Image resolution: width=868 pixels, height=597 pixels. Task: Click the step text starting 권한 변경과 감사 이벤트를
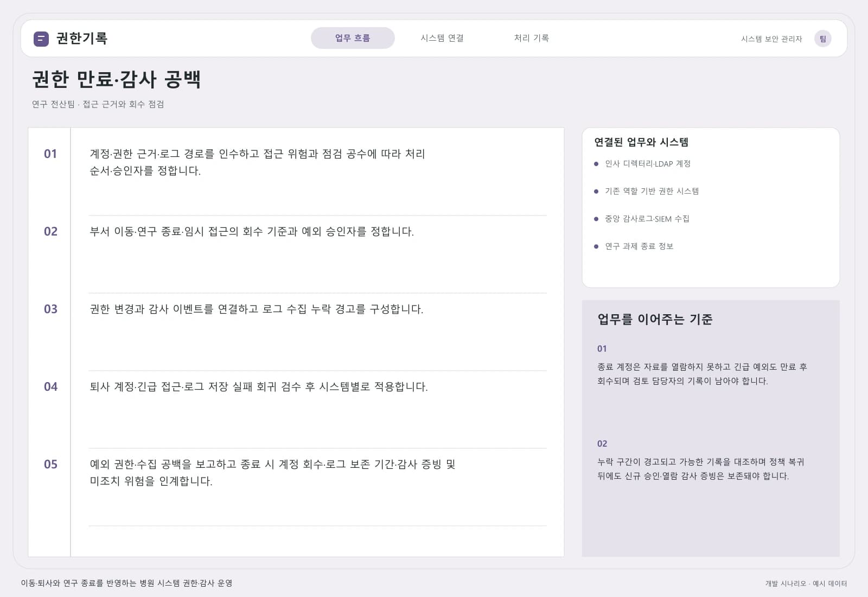(257, 309)
